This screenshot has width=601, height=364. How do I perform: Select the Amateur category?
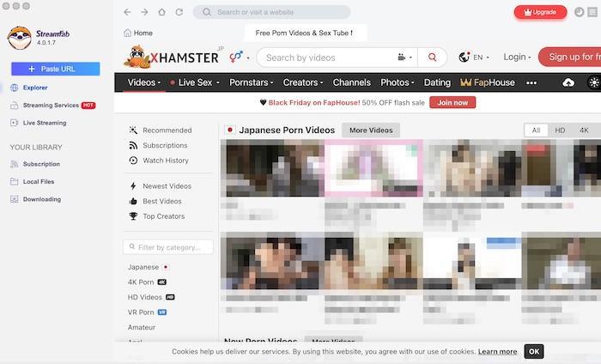point(142,328)
